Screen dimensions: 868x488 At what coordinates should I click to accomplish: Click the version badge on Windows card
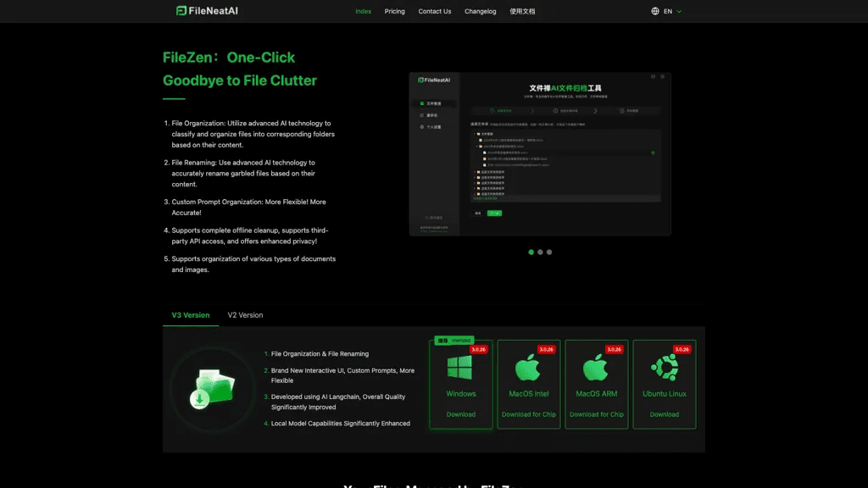478,350
